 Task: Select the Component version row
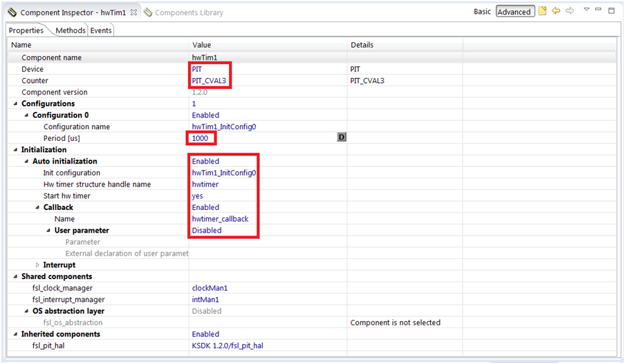click(54, 92)
